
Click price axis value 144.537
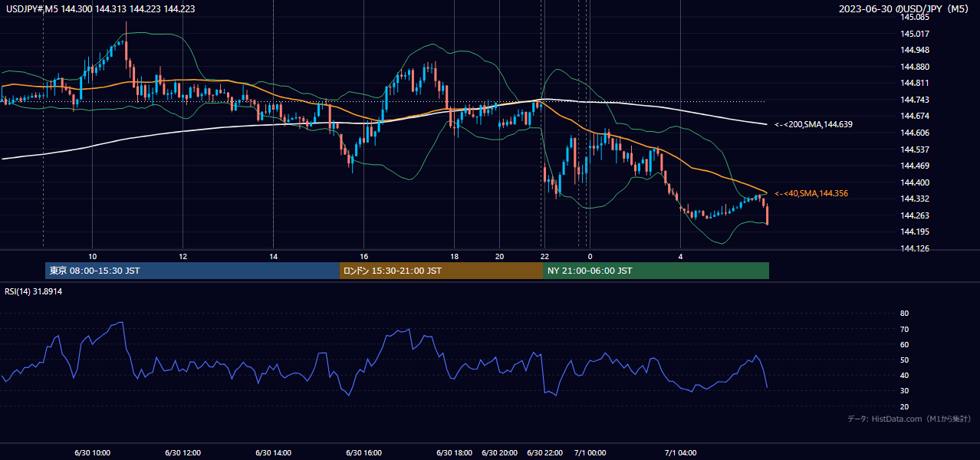pos(915,149)
